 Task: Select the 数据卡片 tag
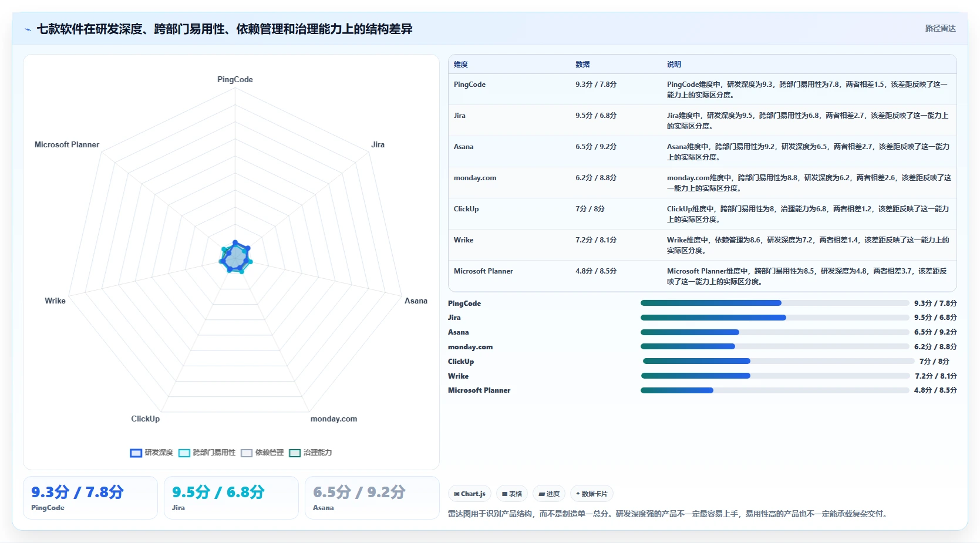(x=592, y=494)
